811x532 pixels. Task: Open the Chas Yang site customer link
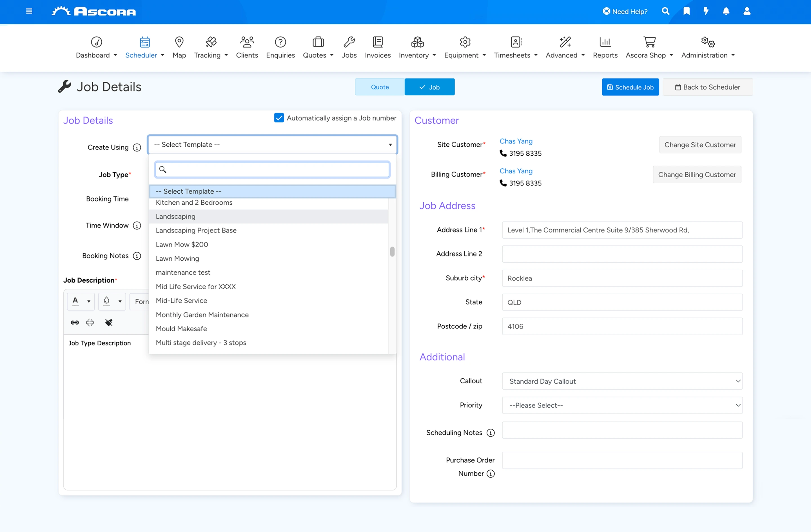(x=516, y=141)
